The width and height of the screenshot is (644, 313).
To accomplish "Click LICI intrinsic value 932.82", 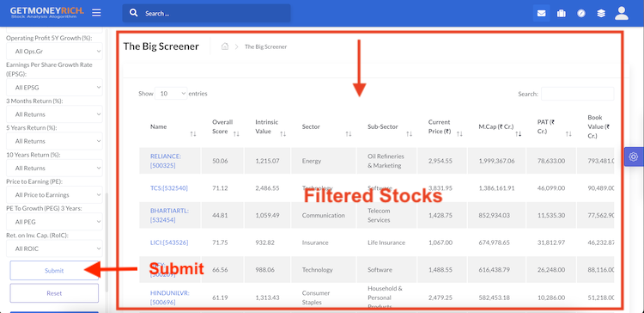I will [x=265, y=242].
